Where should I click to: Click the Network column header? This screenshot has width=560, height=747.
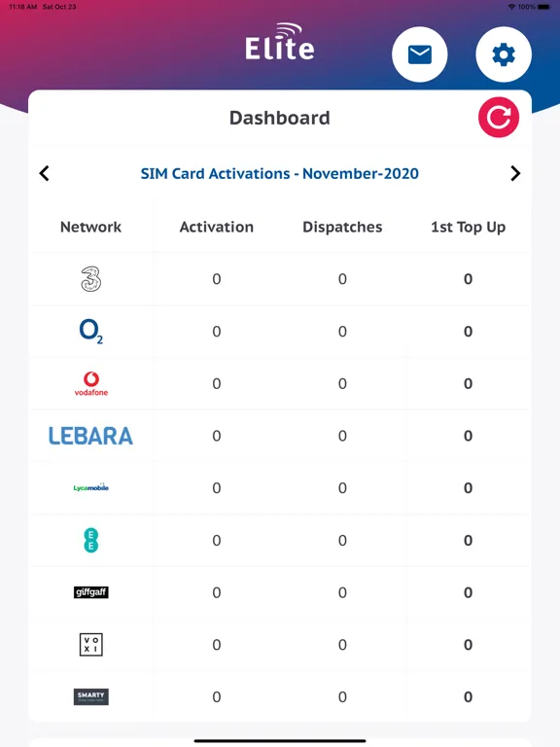[91, 227]
